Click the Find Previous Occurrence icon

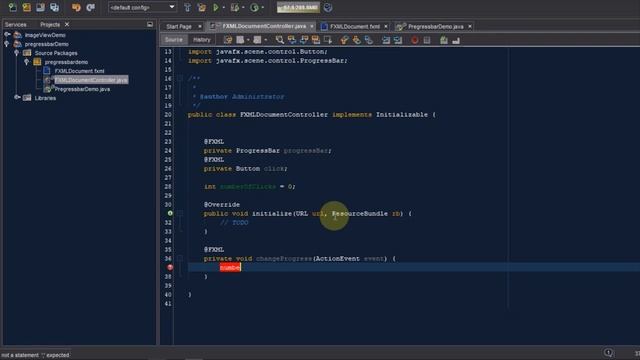click(291, 40)
